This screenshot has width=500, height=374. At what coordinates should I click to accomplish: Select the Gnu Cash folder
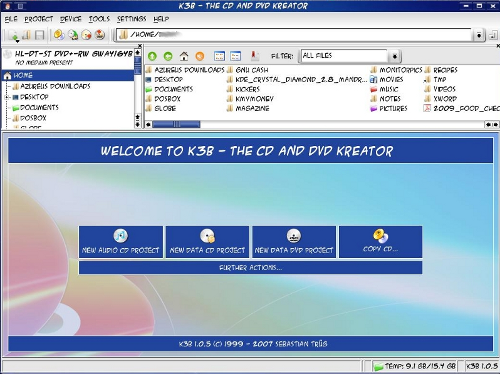point(247,70)
